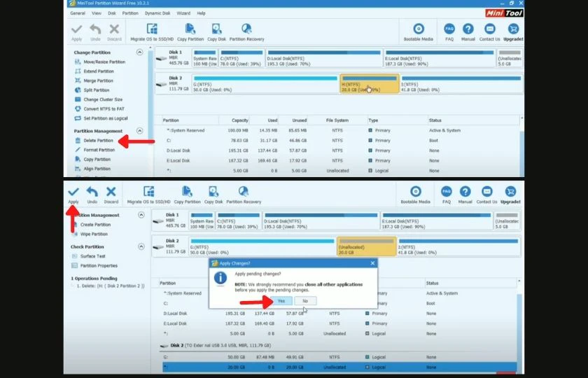The image size is (588, 378).
Task: Click Copy Disk in the toolbar below the menu bar
Action: 217,32
